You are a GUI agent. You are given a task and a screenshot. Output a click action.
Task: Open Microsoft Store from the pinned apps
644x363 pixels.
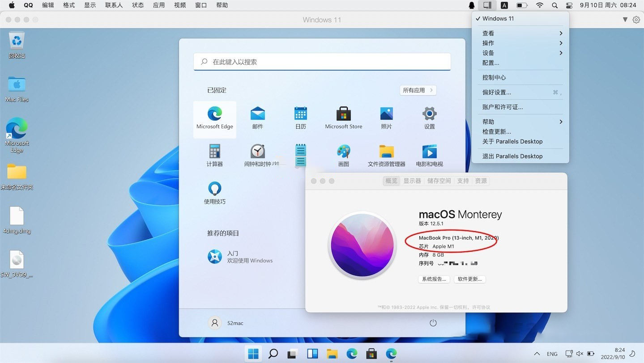343,118
